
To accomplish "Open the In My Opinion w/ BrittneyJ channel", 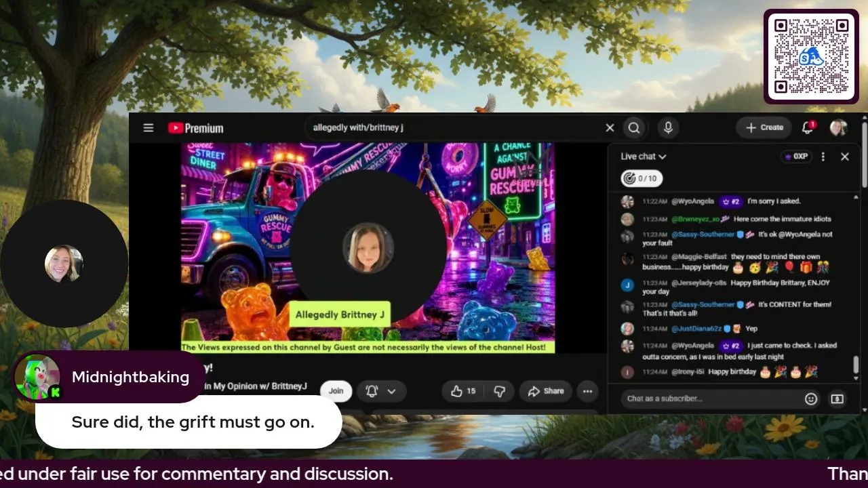I will tap(255, 386).
